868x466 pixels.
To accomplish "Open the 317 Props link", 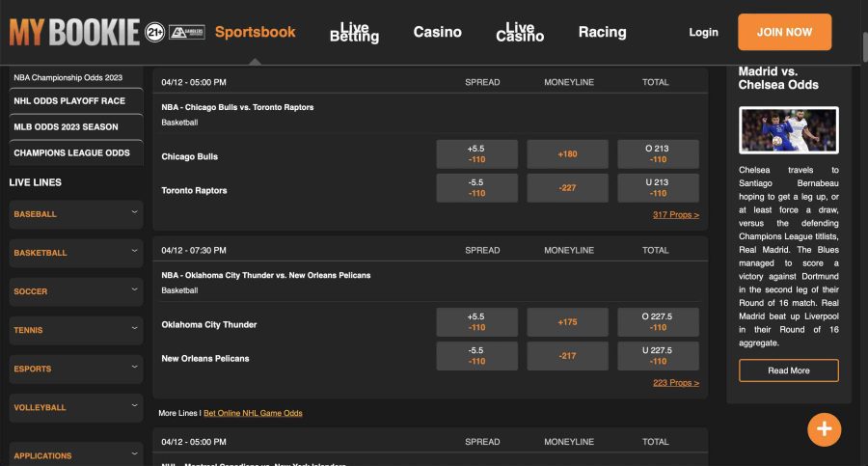I will click(x=676, y=215).
